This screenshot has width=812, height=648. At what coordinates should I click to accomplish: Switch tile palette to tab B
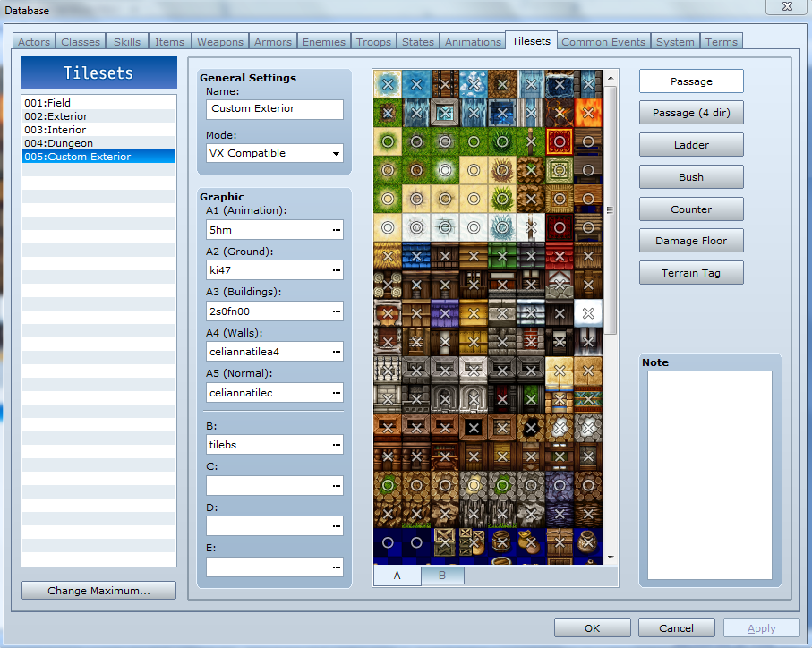coord(442,575)
